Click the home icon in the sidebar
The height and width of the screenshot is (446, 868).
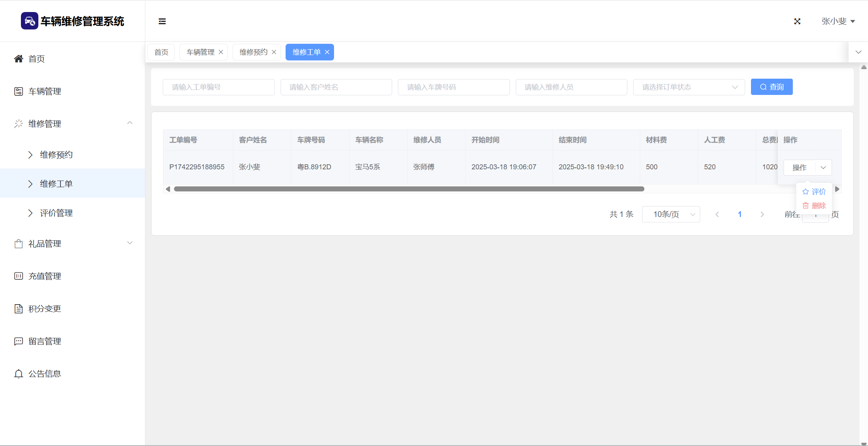tap(18, 59)
